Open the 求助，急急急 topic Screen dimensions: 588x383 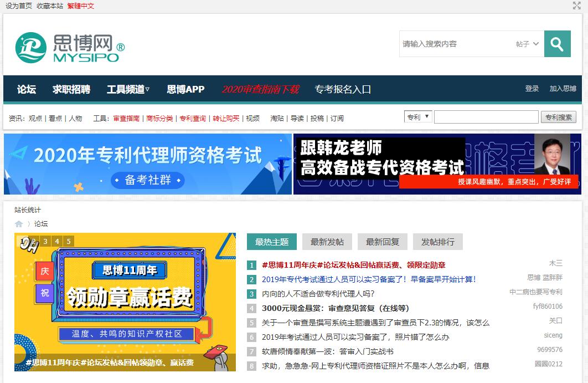(x=376, y=366)
